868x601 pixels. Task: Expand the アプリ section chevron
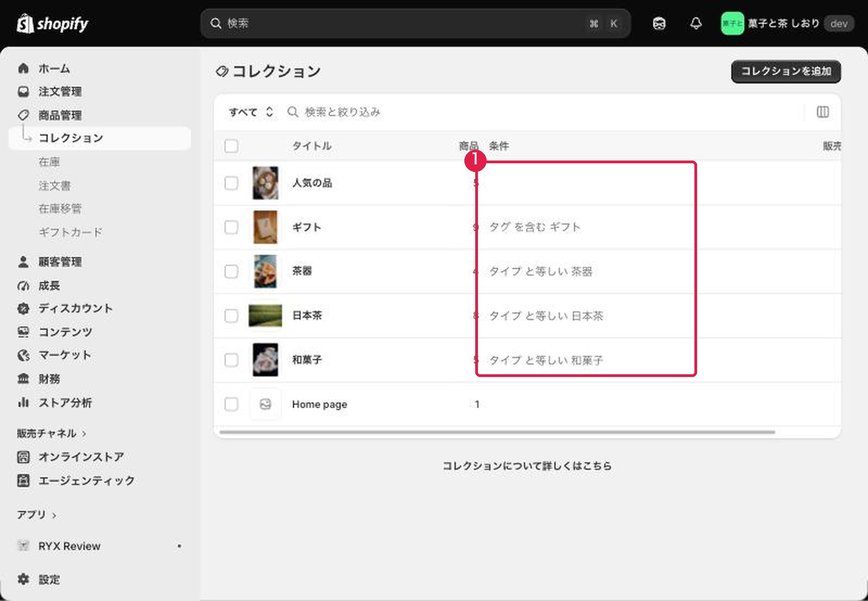[x=54, y=515]
